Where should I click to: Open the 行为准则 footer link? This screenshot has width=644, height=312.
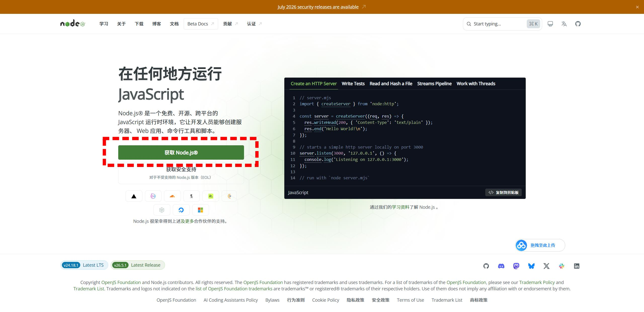tap(296, 300)
